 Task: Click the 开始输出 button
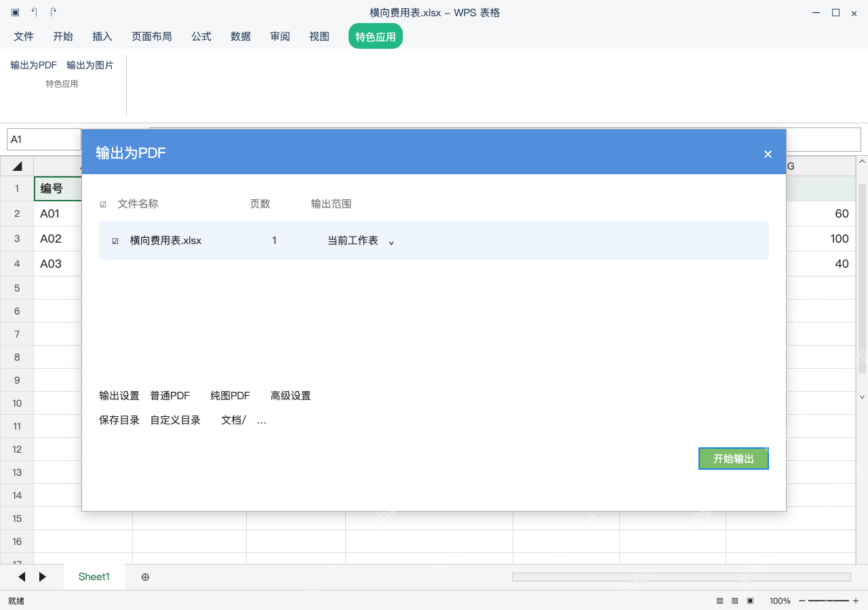(x=734, y=459)
